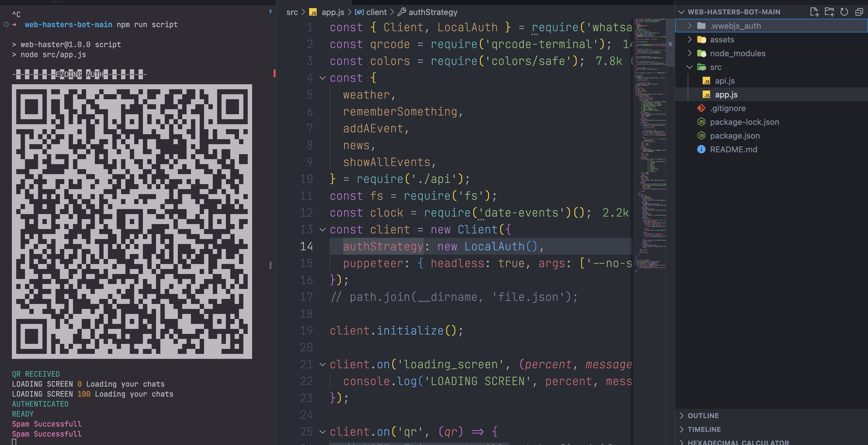Screen dimensions: 868x445
Task: Fold the client.on loading_screen block at line 21
Action: coord(323,364)
